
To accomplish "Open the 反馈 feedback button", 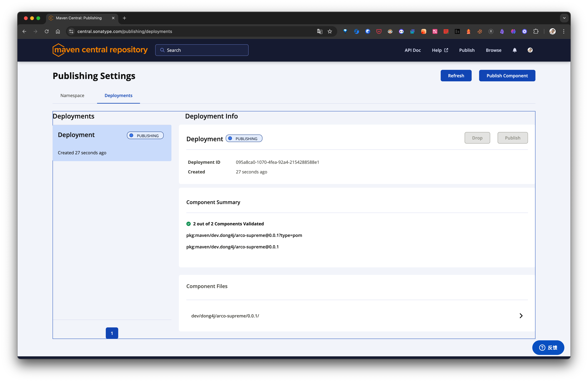I will click(548, 348).
